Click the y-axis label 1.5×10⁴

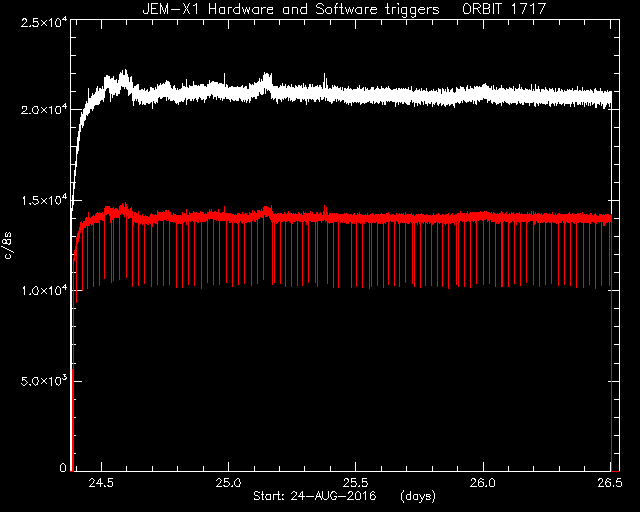pos(44,200)
